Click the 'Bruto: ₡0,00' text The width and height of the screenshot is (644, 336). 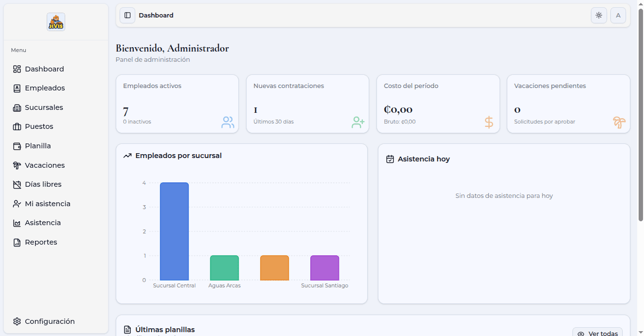click(400, 122)
